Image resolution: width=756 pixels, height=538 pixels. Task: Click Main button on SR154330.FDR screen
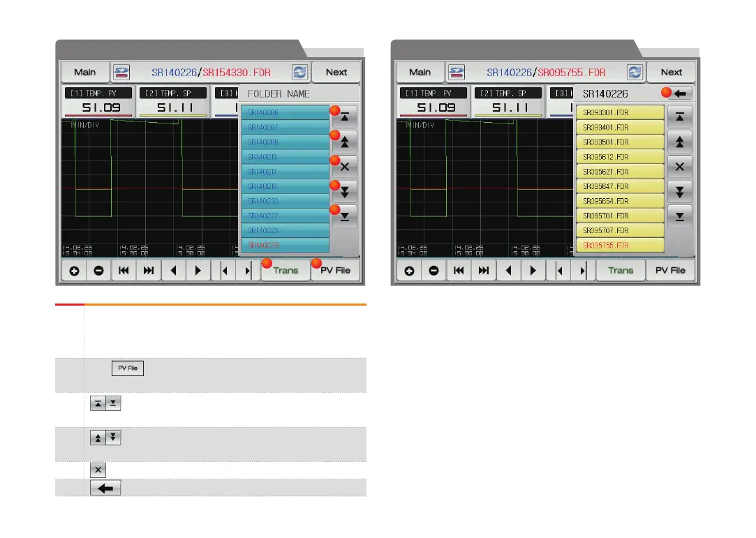(85, 73)
